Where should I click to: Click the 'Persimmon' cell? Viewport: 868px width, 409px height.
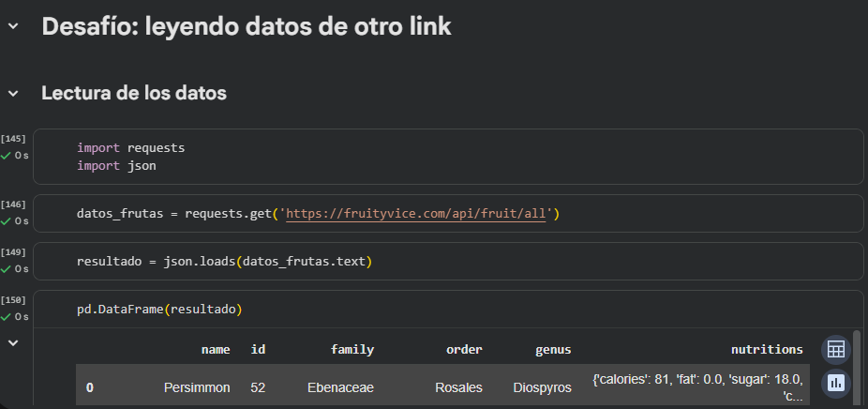point(197,387)
